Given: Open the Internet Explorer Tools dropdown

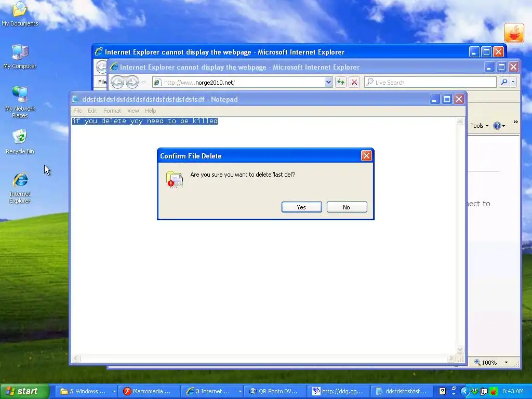Looking at the screenshot, I should pos(480,126).
